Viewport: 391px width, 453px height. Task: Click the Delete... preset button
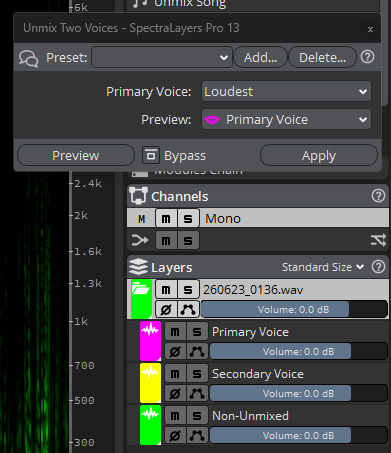point(322,57)
